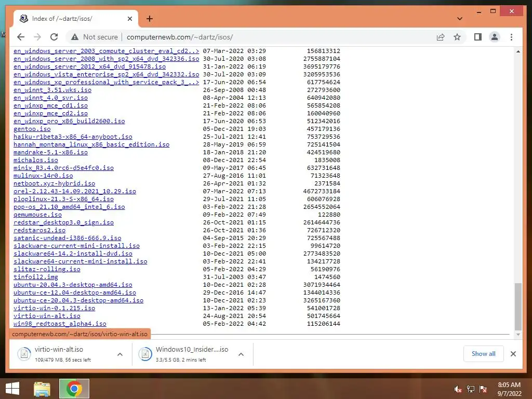Click the virtio-win-alt.iso link in the listing
532x399 pixels.
point(47,316)
